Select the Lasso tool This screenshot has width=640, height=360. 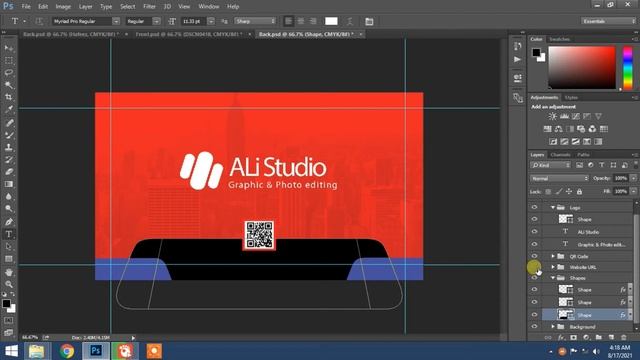[x=9, y=73]
